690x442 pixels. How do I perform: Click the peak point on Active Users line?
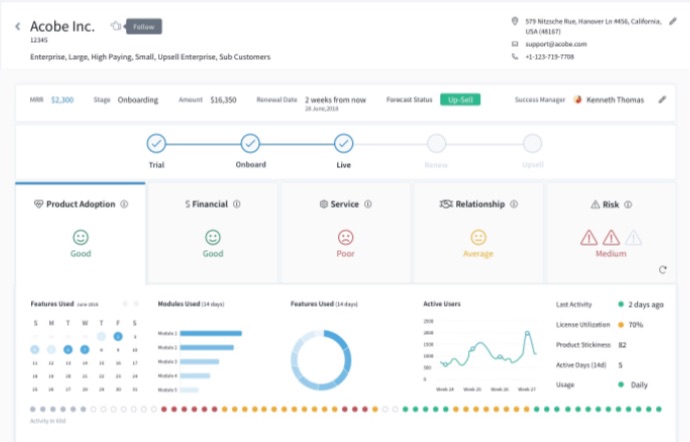tap(527, 333)
